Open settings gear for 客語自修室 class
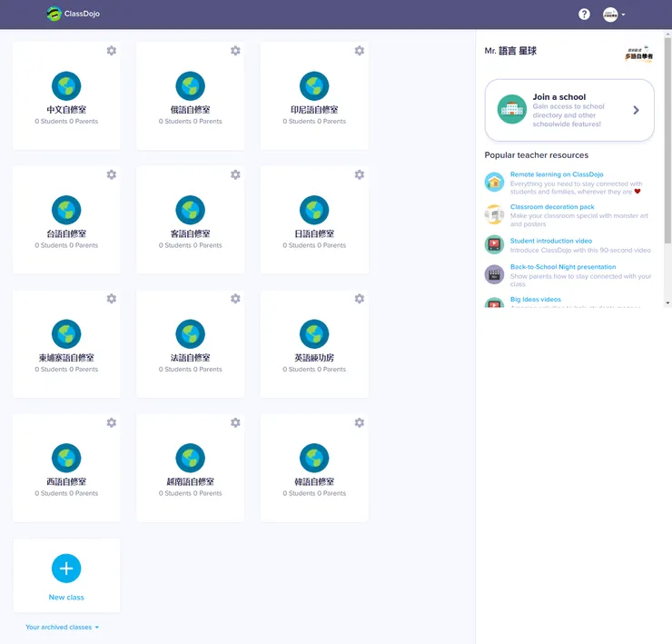The height and width of the screenshot is (644, 672). [235, 174]
